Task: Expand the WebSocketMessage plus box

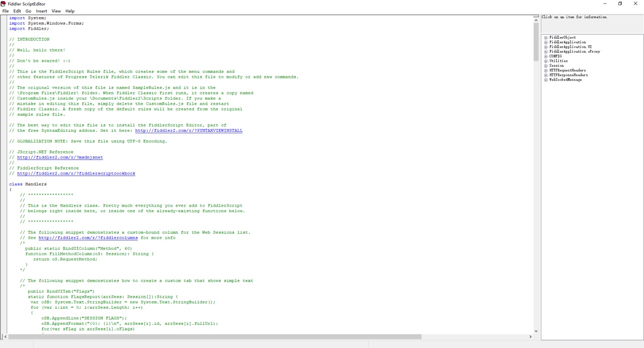Action: tap(546, 80)
